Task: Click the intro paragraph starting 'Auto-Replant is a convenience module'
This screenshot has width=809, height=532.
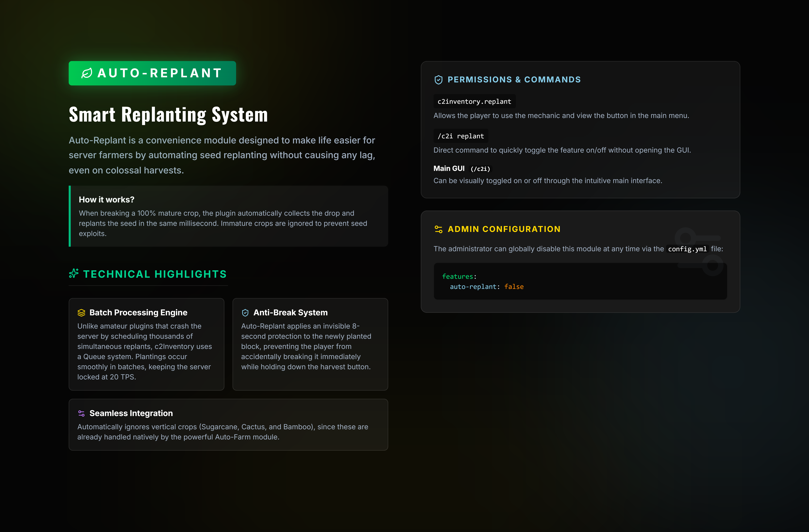Action: [222, 155]
